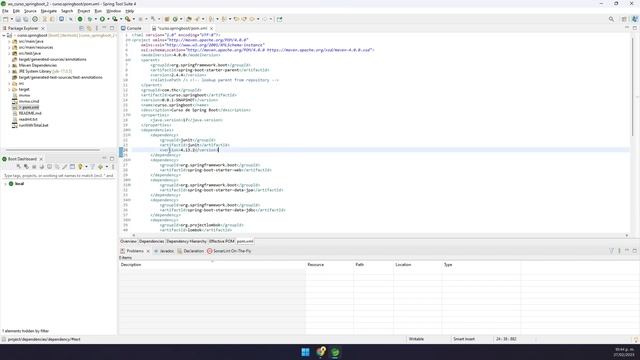The width and height of the screenshot is (640, 360).
Task: Switch to the Overview POM tab
Action: point(128,241)
